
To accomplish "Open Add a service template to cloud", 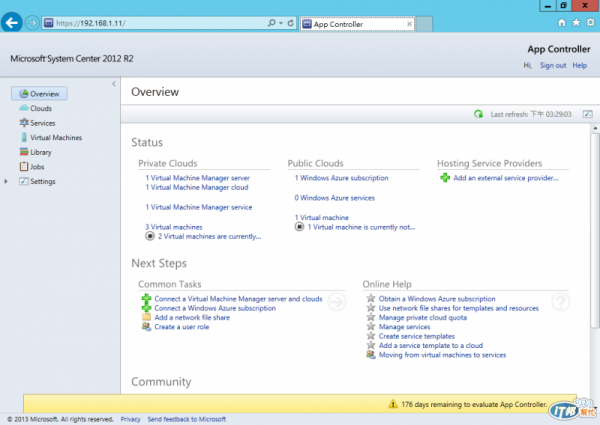I will 431,345.
